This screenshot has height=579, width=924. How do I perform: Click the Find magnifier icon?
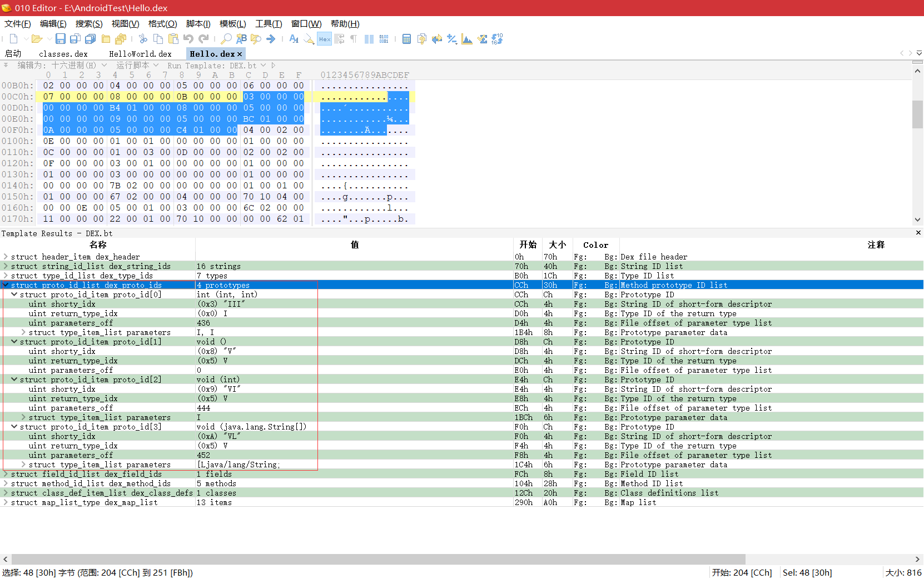coord(226,39)
